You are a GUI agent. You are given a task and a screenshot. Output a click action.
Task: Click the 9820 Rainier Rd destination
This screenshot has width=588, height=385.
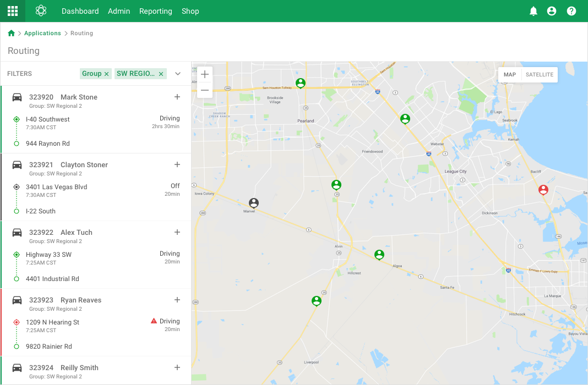49,346
